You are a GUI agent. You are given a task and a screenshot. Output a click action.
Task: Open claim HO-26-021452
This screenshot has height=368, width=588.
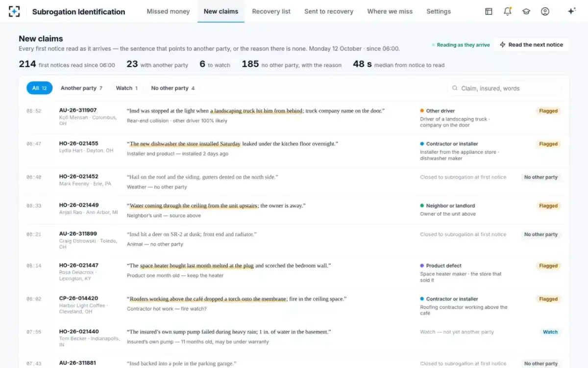point(79,177)
